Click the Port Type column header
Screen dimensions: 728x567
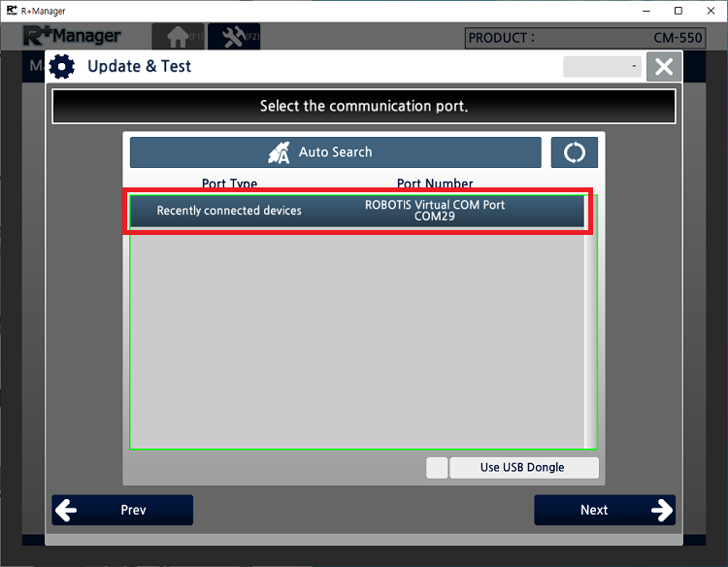(229, 183)
